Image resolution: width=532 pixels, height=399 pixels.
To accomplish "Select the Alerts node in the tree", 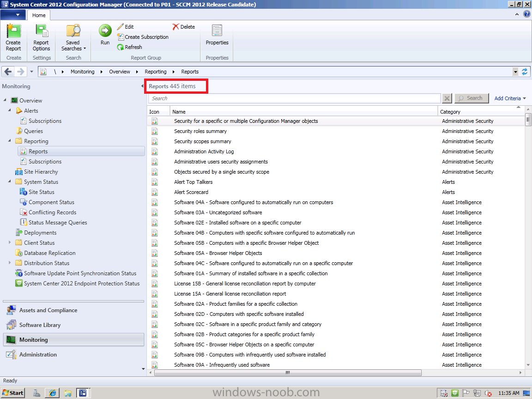I will coord(31,111).
